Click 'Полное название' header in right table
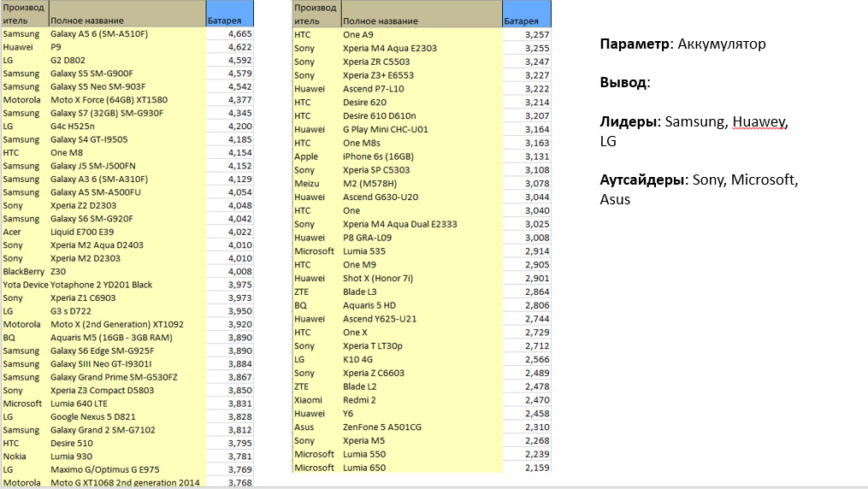 pyautogui.click(x=422, y=14)
